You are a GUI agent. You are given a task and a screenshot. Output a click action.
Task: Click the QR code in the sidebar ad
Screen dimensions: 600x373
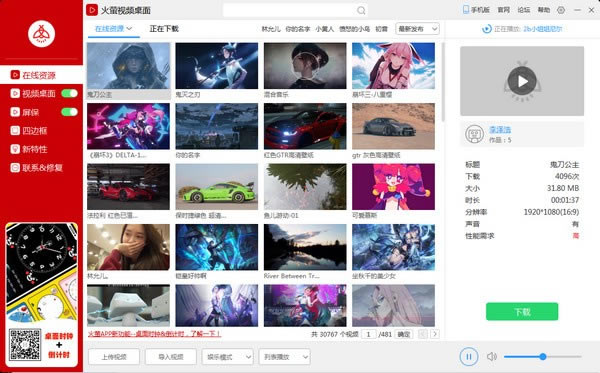tap(25, 345)
